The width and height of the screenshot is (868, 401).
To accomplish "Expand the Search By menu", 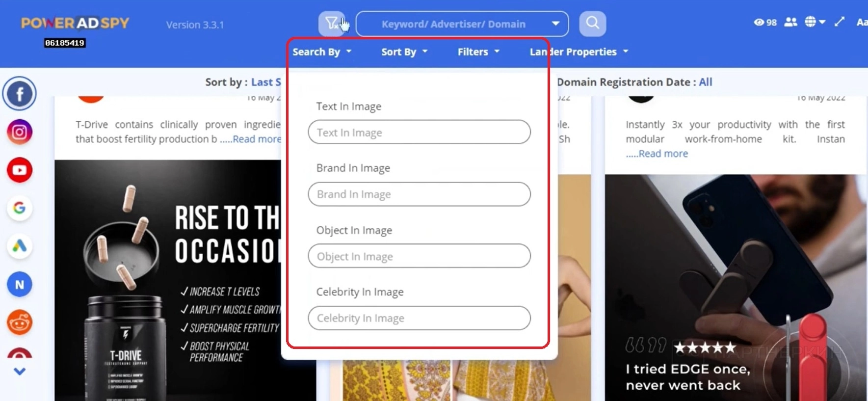I will click(322, 52).
